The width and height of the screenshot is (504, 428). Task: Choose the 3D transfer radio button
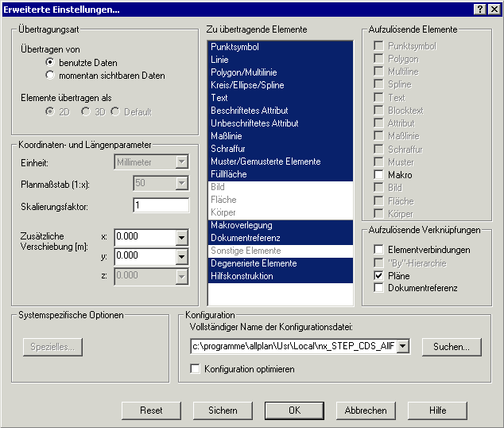(x=86, y=111)
